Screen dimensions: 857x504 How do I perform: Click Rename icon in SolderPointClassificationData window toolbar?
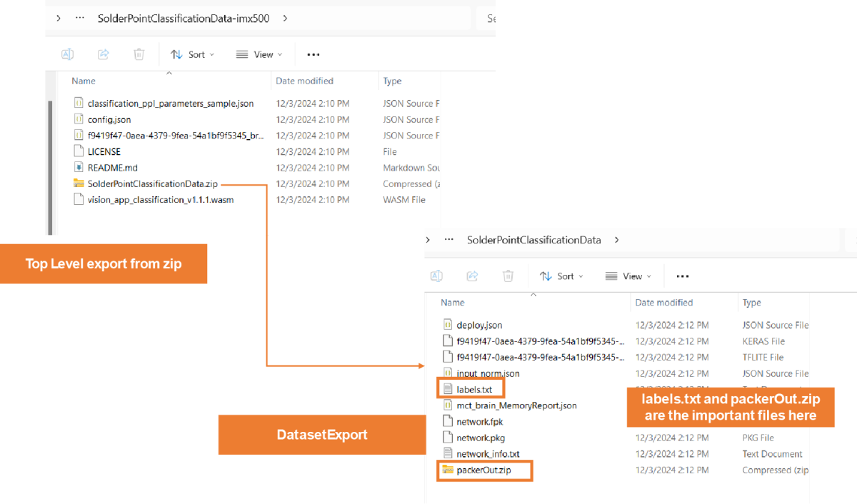436,276
